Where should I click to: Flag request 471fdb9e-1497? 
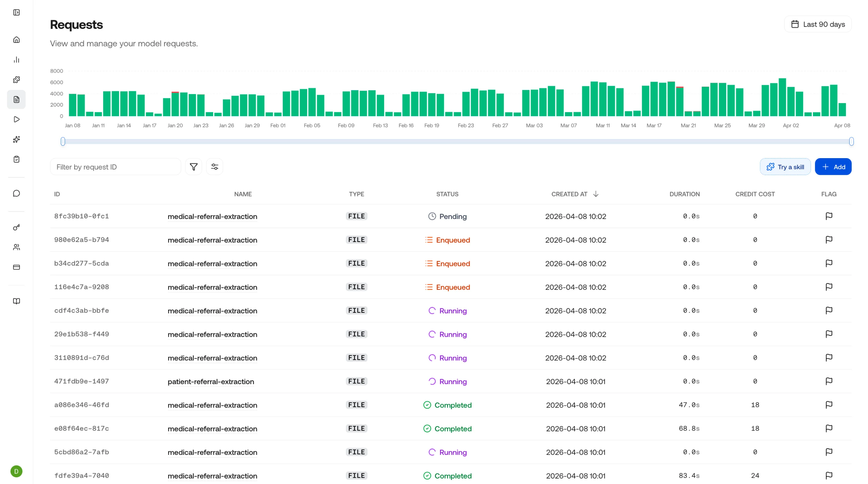click(829, 381)
